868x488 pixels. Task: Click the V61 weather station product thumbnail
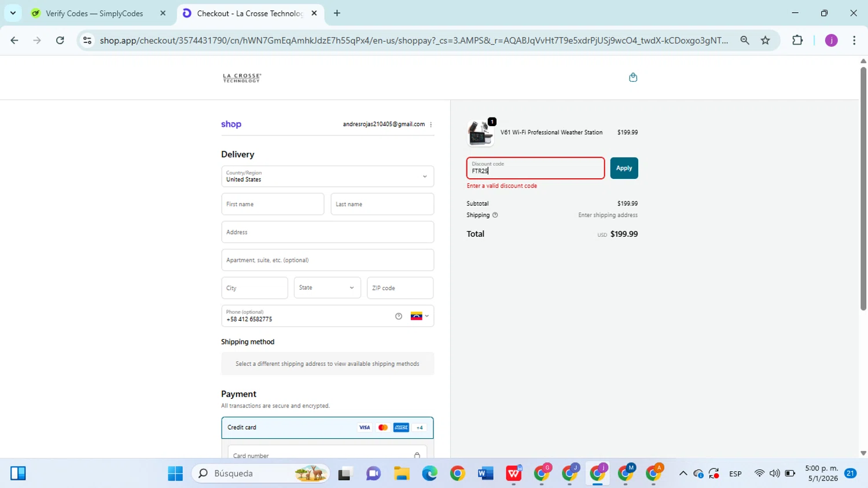coord(480,133)
